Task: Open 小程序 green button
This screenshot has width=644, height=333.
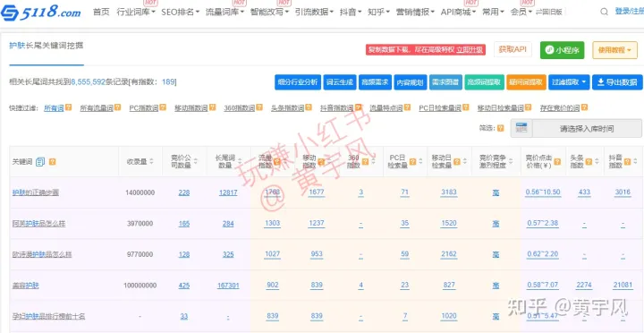Action: click(562, 50)
